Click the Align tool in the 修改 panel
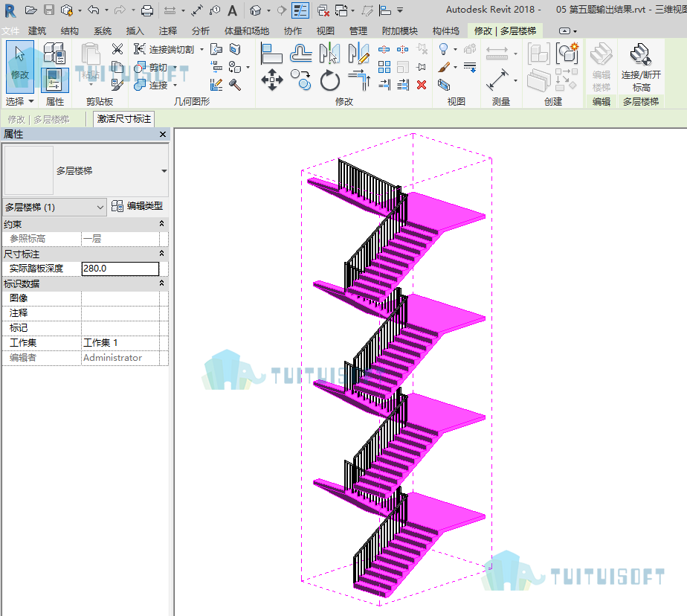 (x=271, y=54)
